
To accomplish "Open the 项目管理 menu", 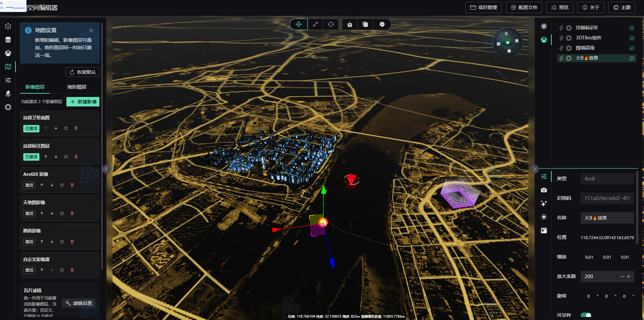I will (483, 7).
